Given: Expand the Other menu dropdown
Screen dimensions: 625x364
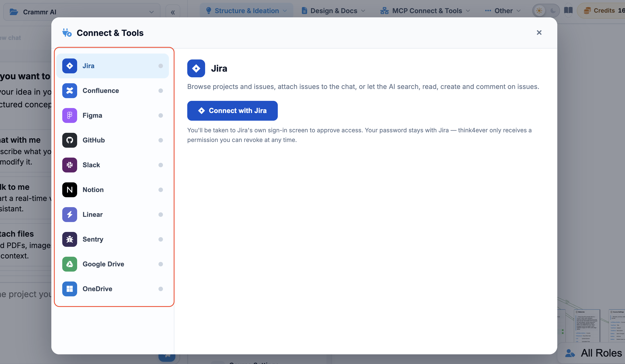Looking at the screenshot, I should [503, 11].
